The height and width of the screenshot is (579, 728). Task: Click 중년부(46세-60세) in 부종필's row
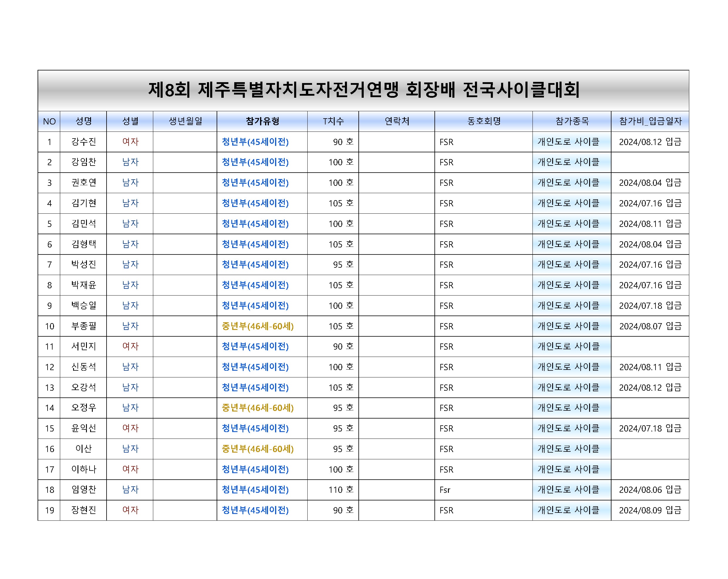[258, 326]
